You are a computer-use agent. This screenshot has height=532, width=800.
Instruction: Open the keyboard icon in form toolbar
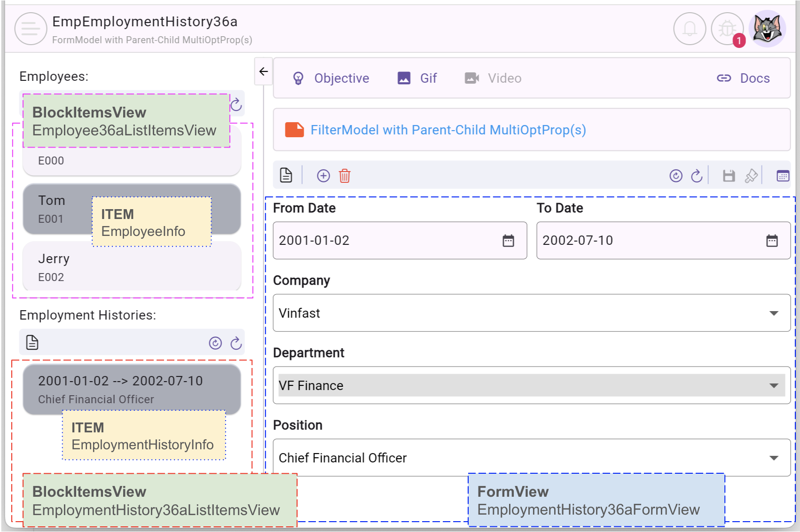(x=783, y=176)
